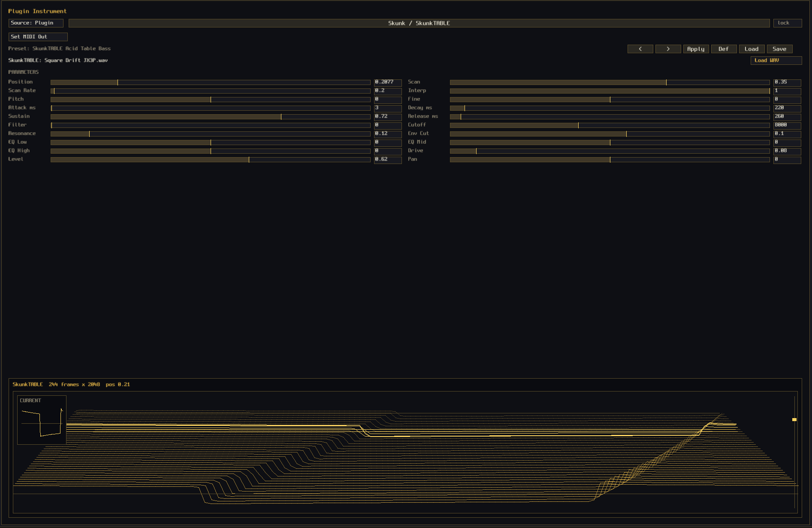The width and height of the screenshot is (812, 528).
Task: Adjust the Scan Rate slider
Action: [210, 91]
